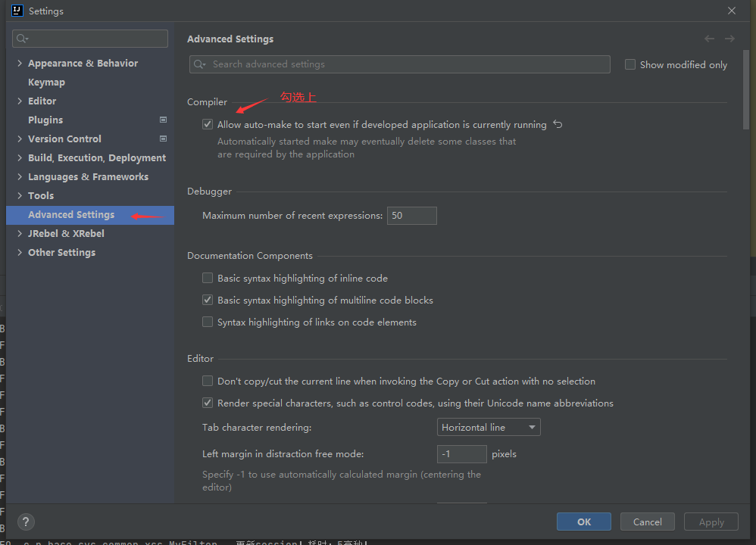Expand Other Settings node arrow

point(20,252)
